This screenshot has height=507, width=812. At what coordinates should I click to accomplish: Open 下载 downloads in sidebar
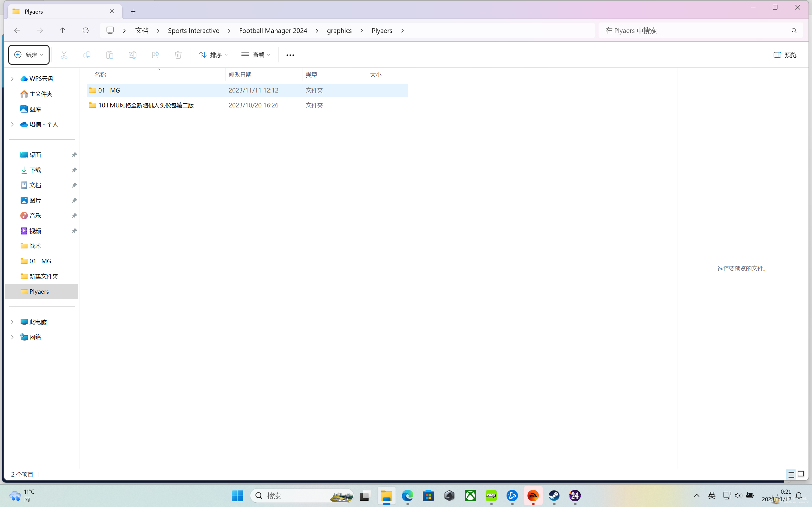click(x=35, y=170)
